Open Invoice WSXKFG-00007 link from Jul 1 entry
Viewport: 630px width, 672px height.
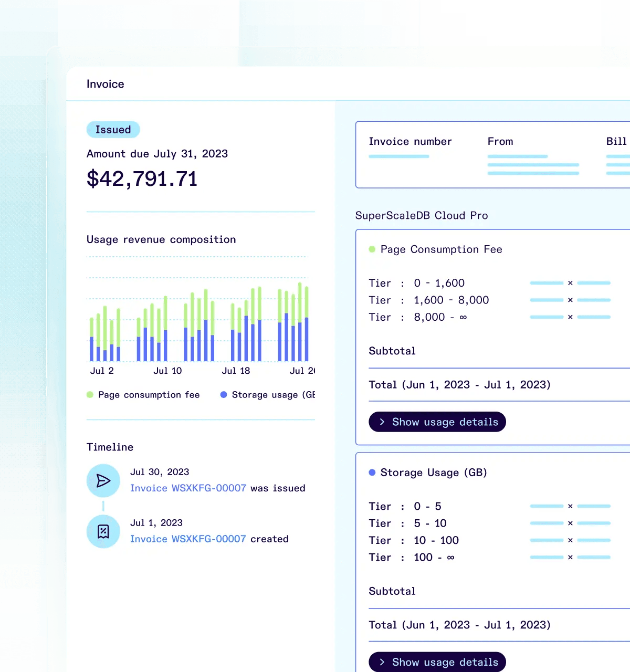point(188,539)
